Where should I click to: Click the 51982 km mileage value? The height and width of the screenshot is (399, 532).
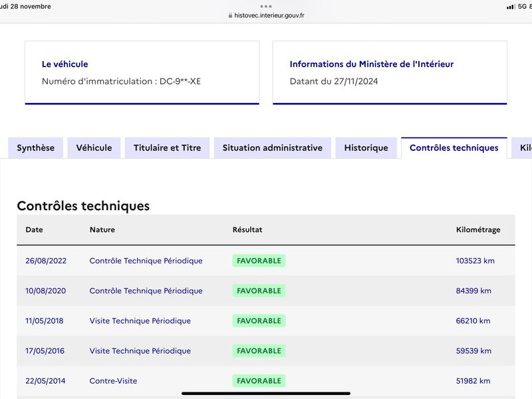click(x=473, y=380)
